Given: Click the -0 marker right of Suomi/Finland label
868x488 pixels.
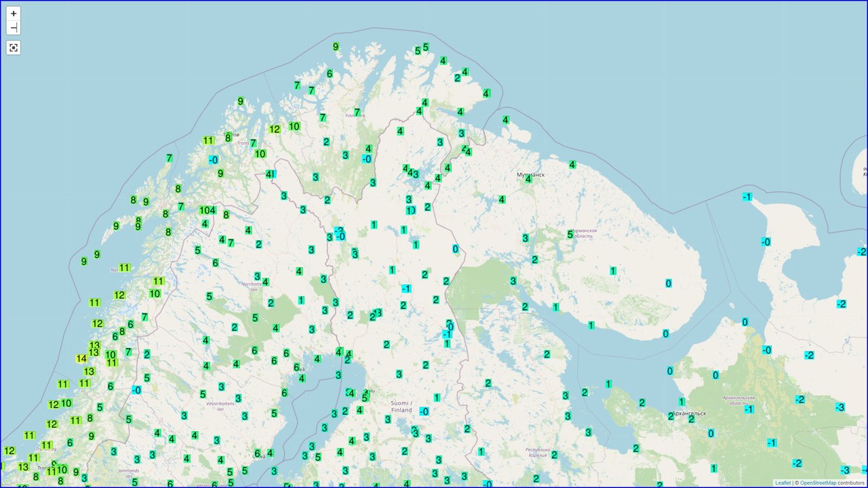Looking at the screenshot, I should click(424, 411).
